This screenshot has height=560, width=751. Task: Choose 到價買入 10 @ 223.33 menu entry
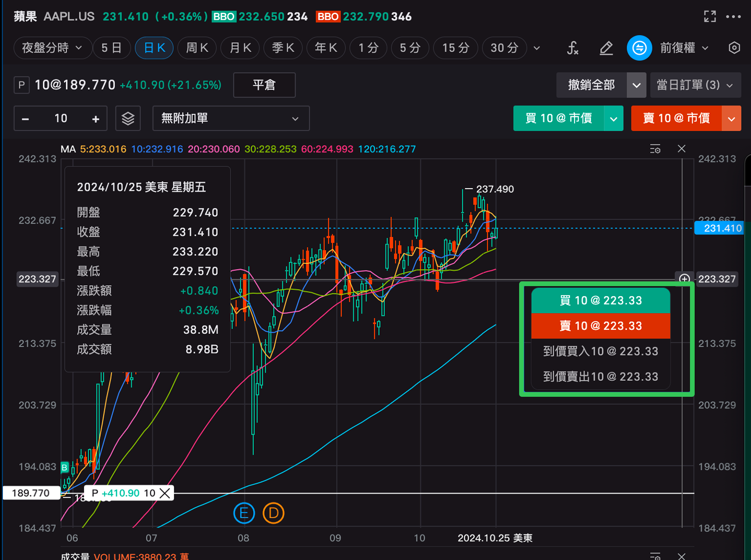pyautogui.click(x=600, y=351)
